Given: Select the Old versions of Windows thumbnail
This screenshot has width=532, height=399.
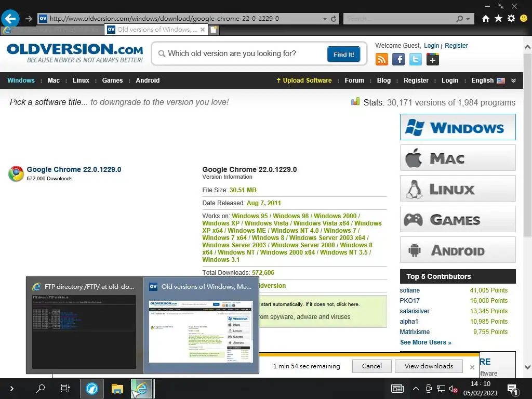Looking at the screenshot, I should point(201,325).
